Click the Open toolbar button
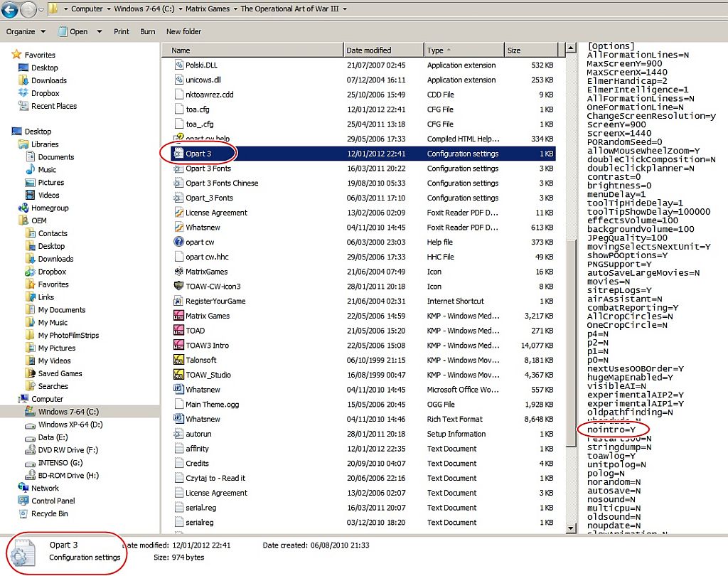The height and width of the screenshot is (576, 728). 73,31
